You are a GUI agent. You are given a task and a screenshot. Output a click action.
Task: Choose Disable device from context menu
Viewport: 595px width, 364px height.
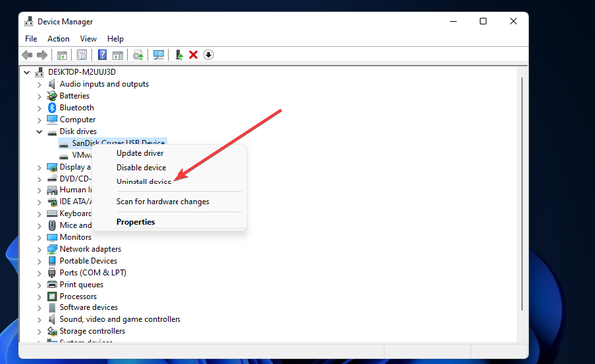pos(170,168)
